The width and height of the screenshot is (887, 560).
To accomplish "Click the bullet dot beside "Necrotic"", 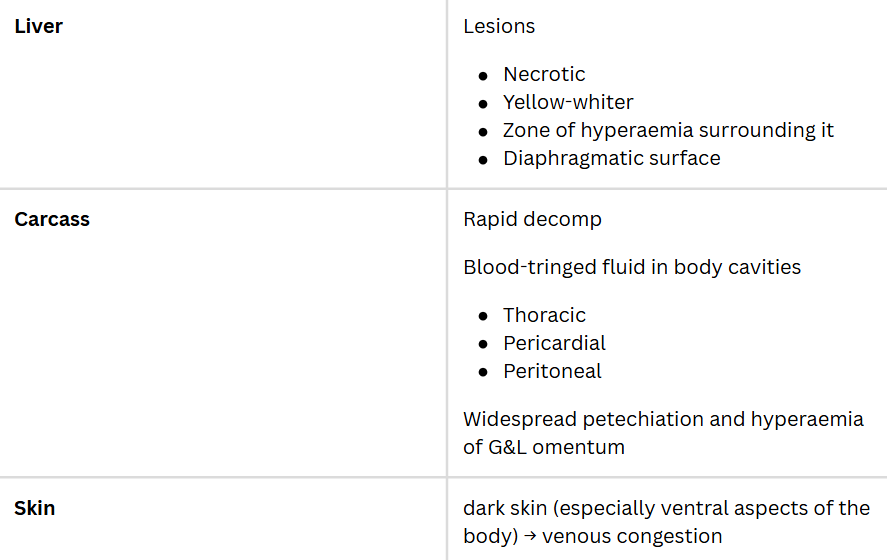I will (x=483, y=75).
